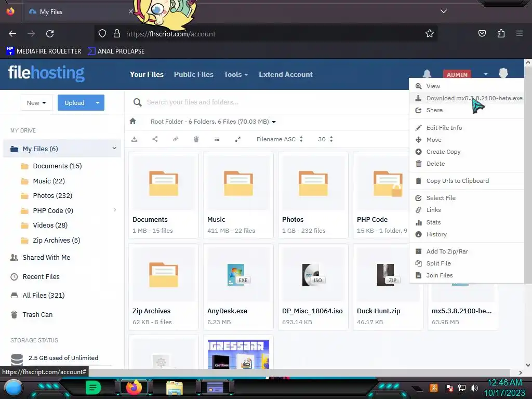Open the Music folder icon in grid
This screenshot has width=532, height=399.
pyautogui.click(x=238, y=183)
